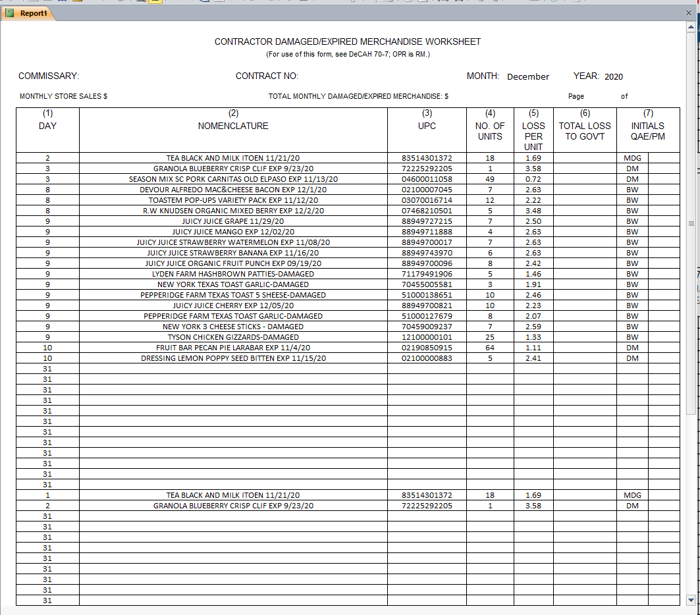Viewport: 700px width, 615px height.
Task: Click the 'TOTAL MONTHLY DAMAGED/EXPIRED MERCHANDISE: $' label
Action: coord(358,96)
